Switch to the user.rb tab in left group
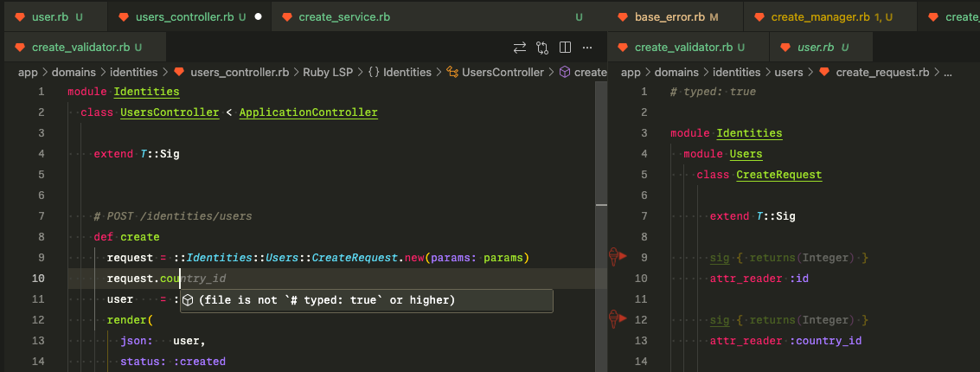 click(55, 17)
